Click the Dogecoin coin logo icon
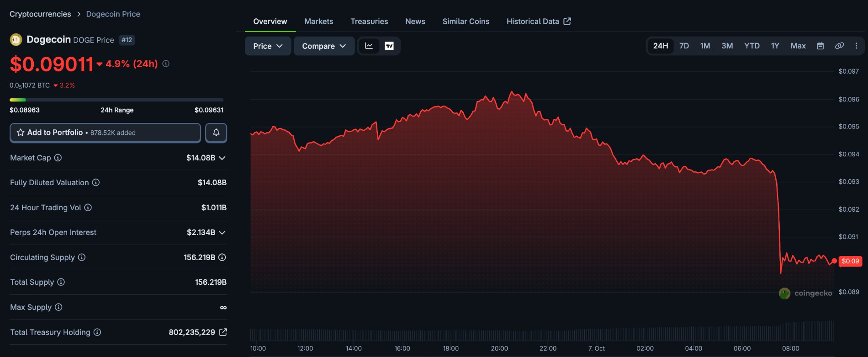Viewport: 868px width, 357px height. click(16, 40)
